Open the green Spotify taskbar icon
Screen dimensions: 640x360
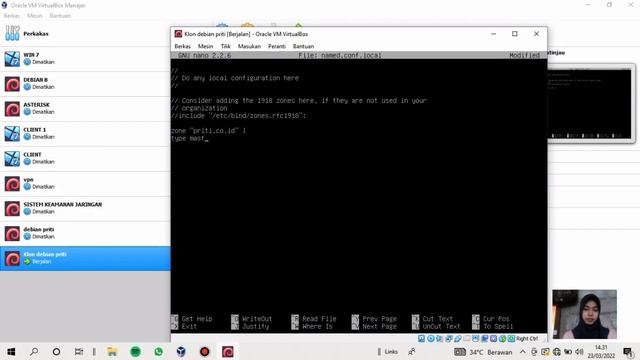[136, 351]
